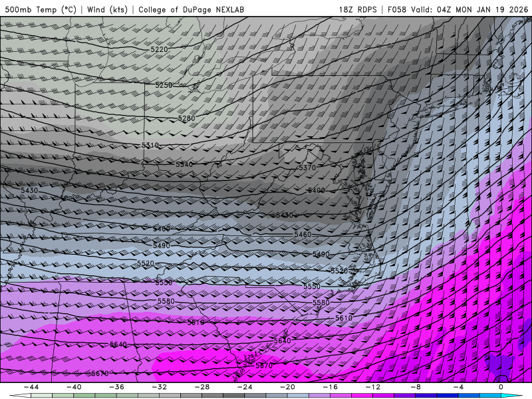
Task: Click the -20 value on the color scale
Action: click(288, 387)
